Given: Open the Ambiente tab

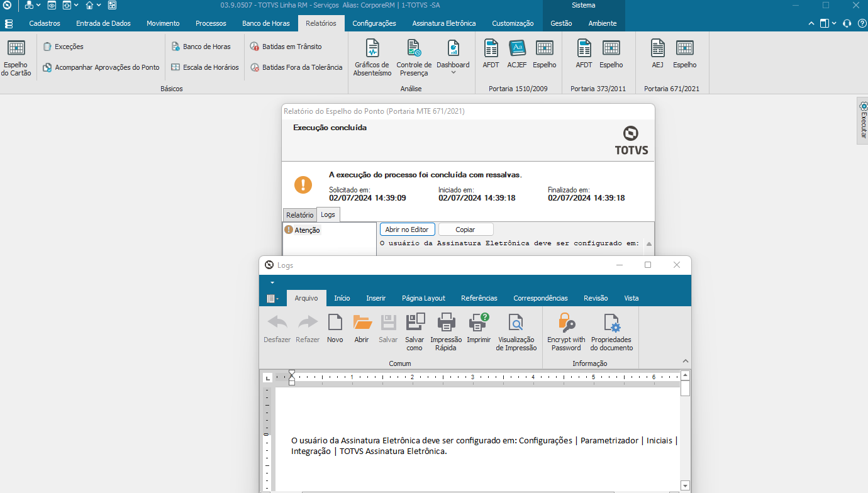Looking at the screenshot, I should click(x=603, y=23).
